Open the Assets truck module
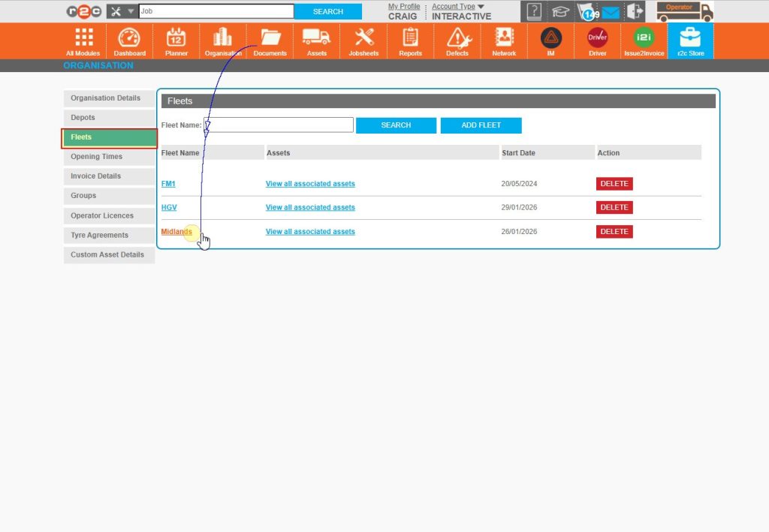 point(316,41)
